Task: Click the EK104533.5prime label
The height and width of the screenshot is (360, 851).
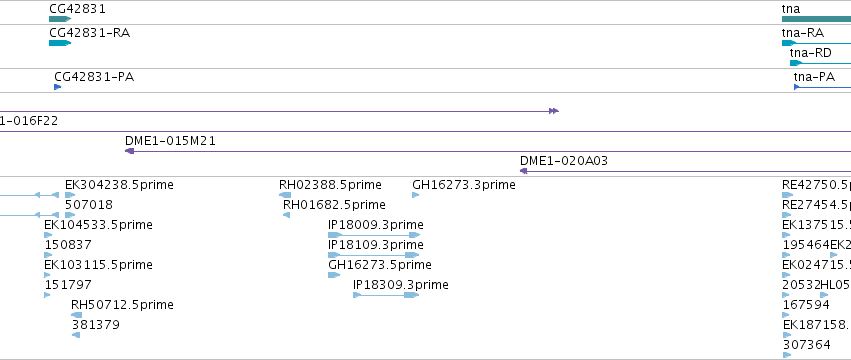Action: [98, 225]
